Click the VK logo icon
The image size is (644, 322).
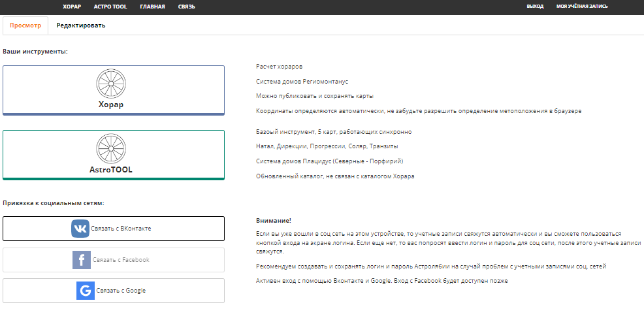coord(80,229)
